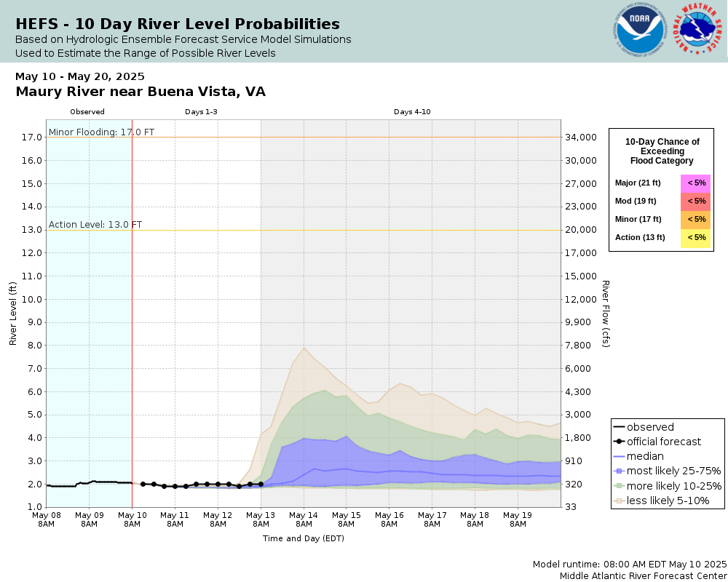Click the Days 4-10 period header
The height and width of the screenshot is (582, 728).
pos(412,112)
